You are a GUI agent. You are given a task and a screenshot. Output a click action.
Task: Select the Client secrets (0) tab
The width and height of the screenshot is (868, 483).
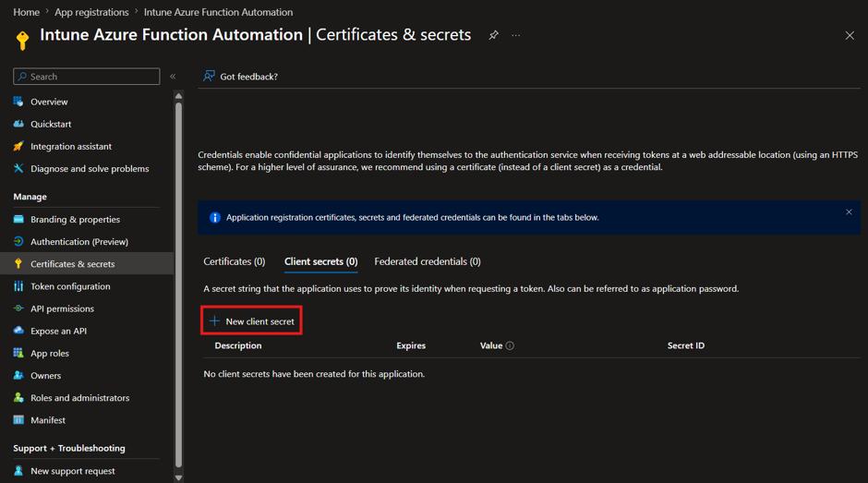coord(321,261)
